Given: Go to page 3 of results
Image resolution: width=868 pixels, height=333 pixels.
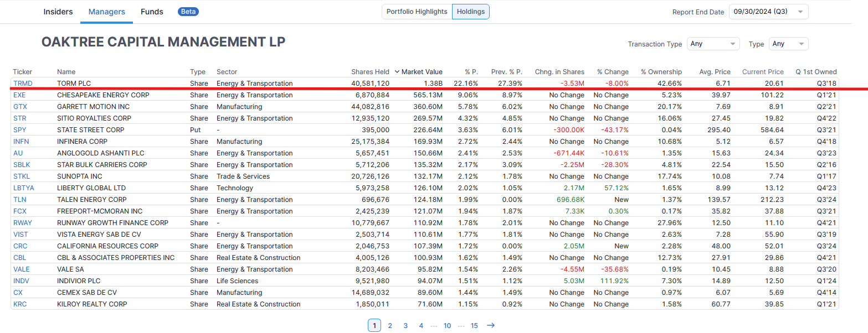Looking at the screenshot, I should pyautogui.click(x=405, y=326).
